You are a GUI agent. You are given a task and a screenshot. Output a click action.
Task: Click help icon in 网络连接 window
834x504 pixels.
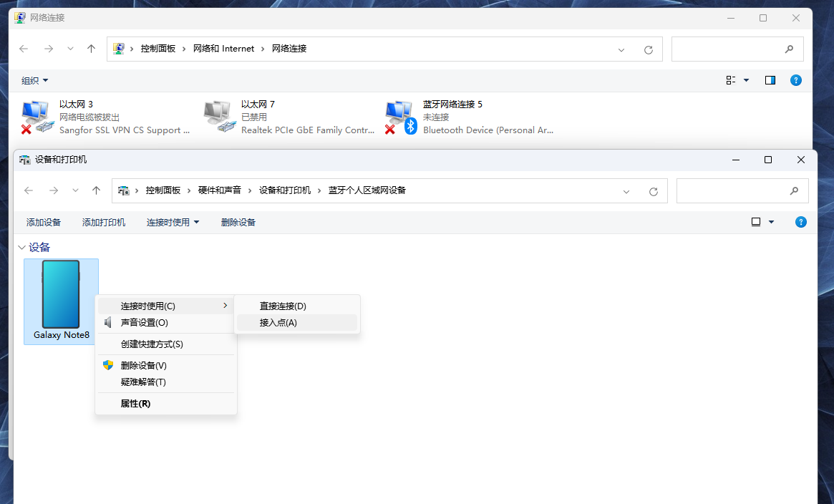tap(795, 80)
